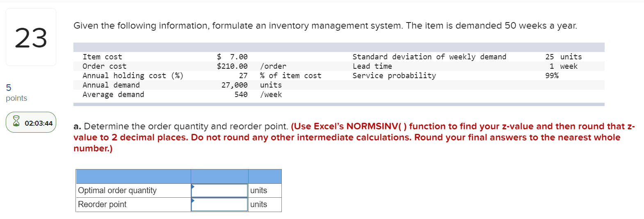The height and width of the screenshot is (219, 644).
Task: Click the '99%' value
Action: click(x=552, y=76)
